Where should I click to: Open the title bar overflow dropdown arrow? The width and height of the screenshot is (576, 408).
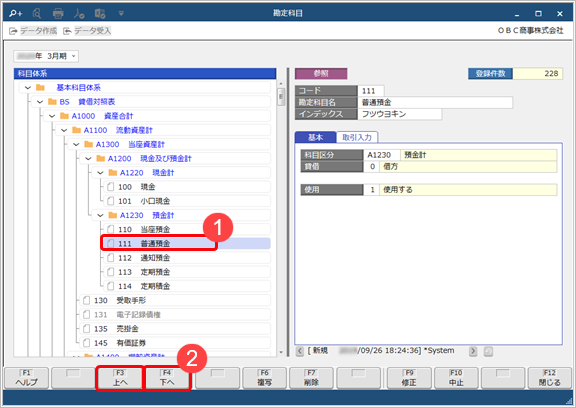pyautogui.click(x=121, y=14)
